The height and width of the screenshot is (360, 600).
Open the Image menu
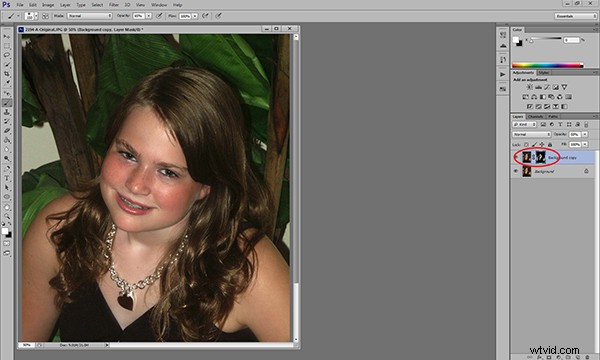coord(48,5)
